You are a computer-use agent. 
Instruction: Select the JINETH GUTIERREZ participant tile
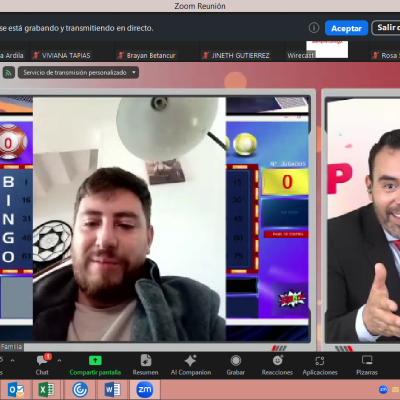point(236,55)
